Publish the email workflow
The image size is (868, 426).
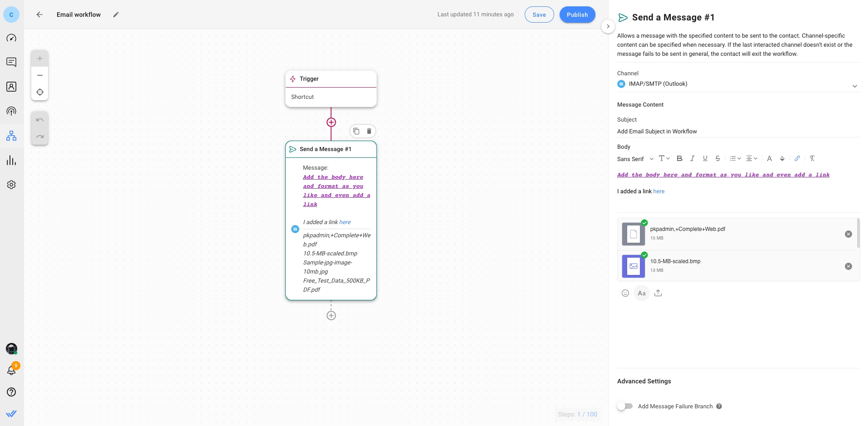point(577,15)
